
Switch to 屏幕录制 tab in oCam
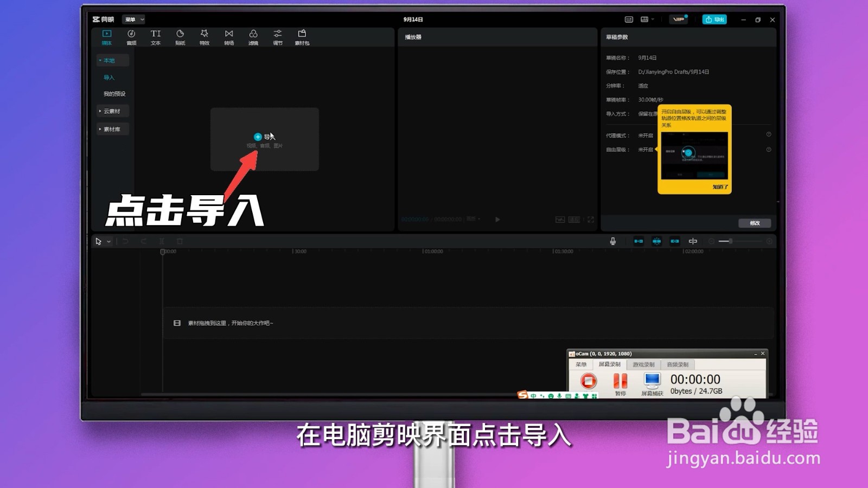[609, 365]
